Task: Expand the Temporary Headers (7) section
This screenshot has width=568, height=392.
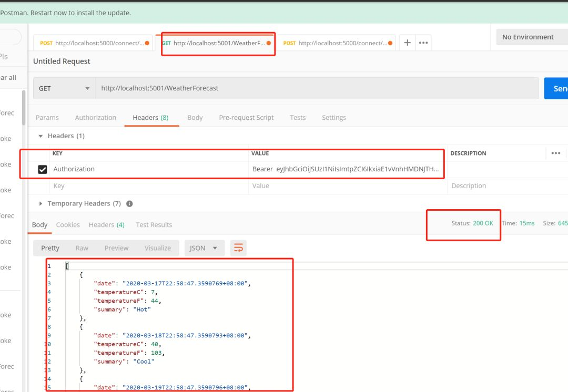Action: (x=40, y=204)
